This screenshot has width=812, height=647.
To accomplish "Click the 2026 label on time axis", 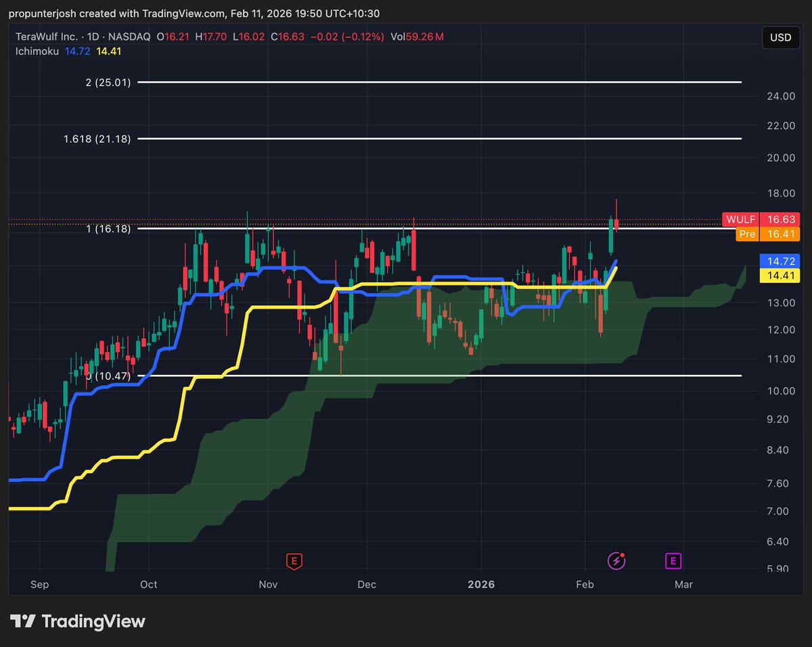I will 481,584.
